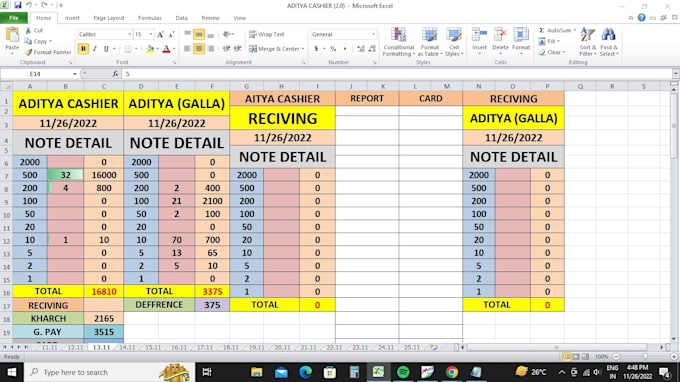Click the Insert Function fx icon
The image size is (680, 382).
[115, 74]
